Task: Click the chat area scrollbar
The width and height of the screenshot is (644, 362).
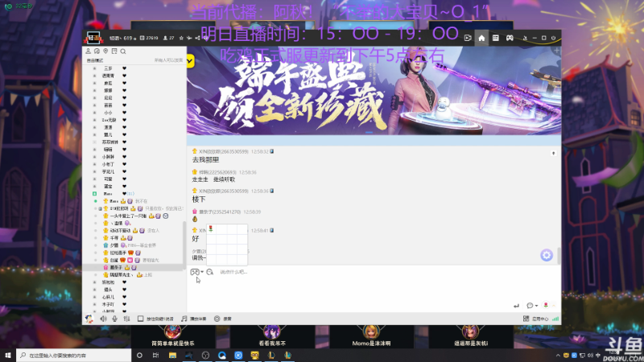Action: point(559,255)
